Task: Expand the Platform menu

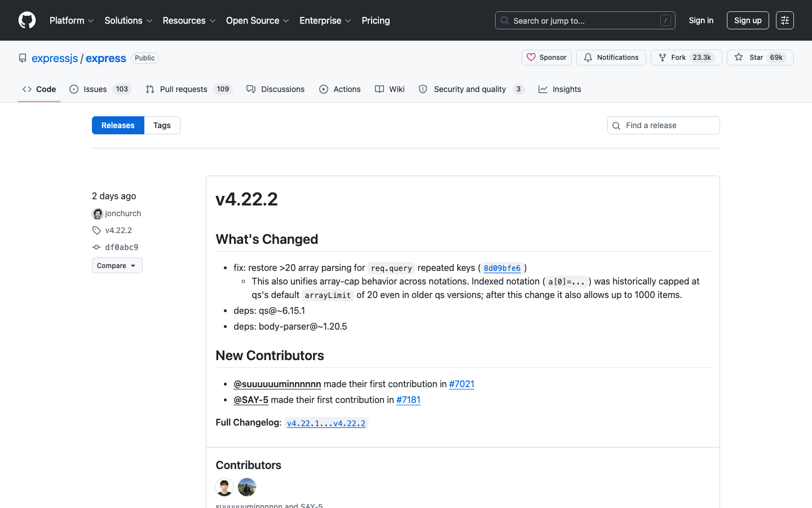Action: pyautogui.click(x=72, y=20)
